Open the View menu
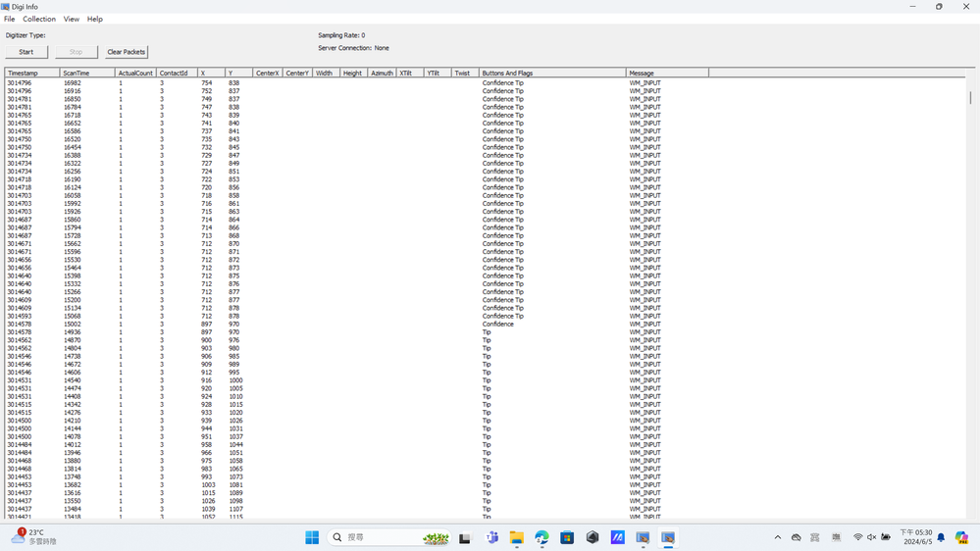The height and width of the screenshot is (551, 980). [72, 19]
